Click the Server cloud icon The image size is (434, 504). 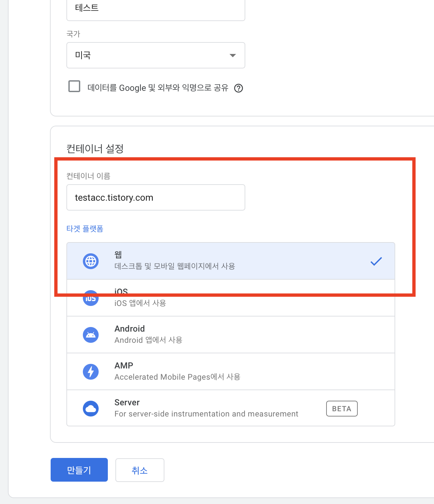point(90,408)
